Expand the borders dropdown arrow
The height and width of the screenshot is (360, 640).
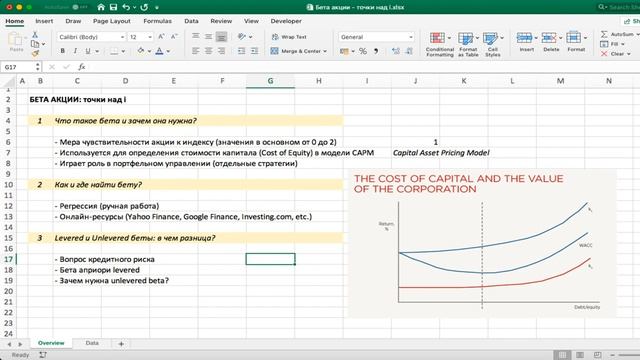(x=123, y=51)
